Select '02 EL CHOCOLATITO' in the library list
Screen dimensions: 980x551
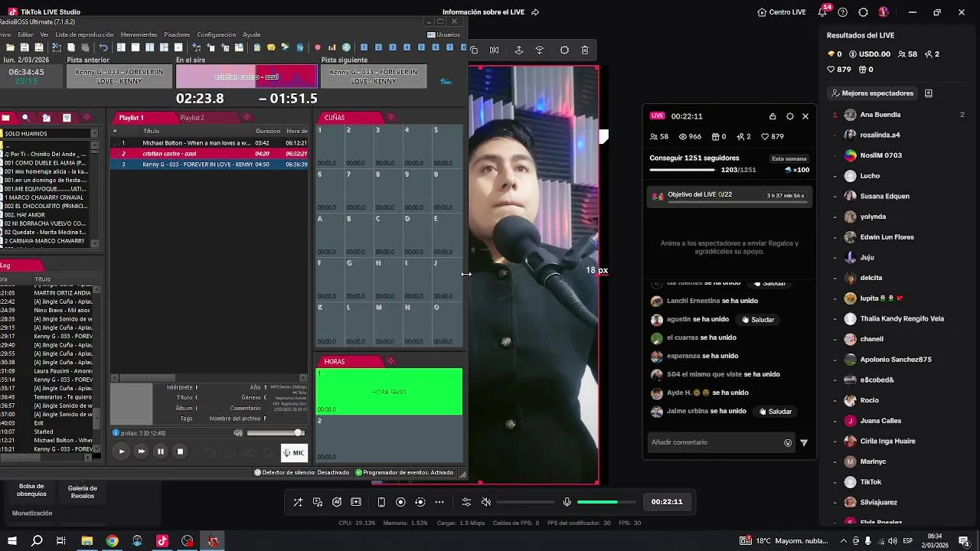pyautogui.click(x=45, y=206)
